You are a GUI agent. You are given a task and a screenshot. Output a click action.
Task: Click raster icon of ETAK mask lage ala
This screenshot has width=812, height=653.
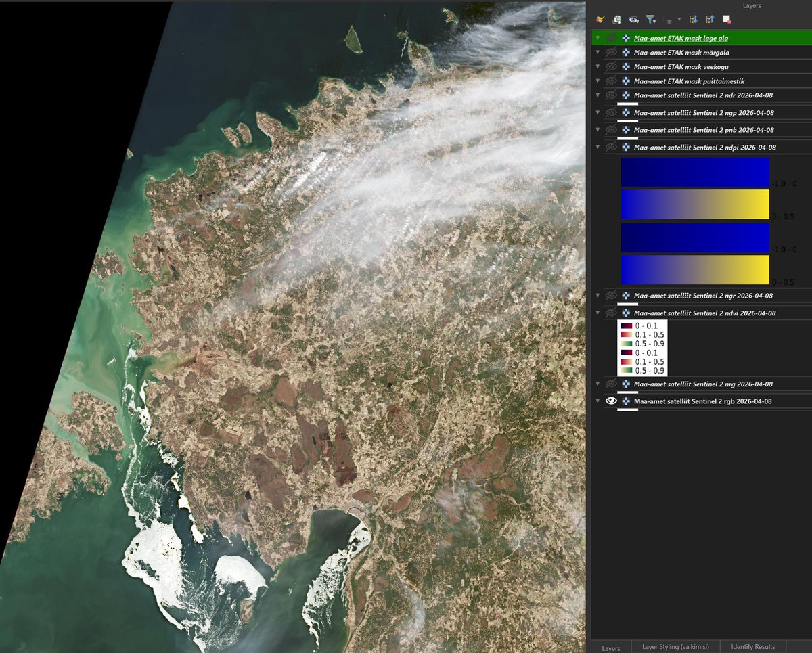tap(627, 38)
